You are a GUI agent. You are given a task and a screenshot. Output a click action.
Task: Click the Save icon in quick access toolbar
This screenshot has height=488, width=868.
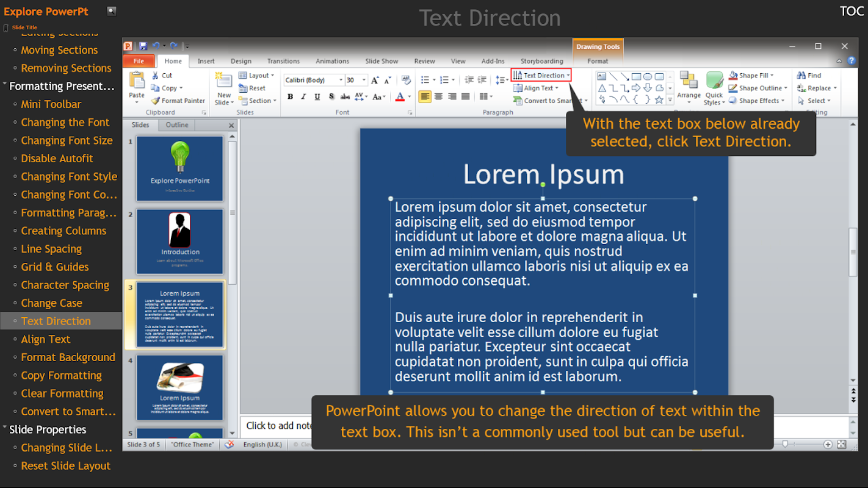coord(143,46)
